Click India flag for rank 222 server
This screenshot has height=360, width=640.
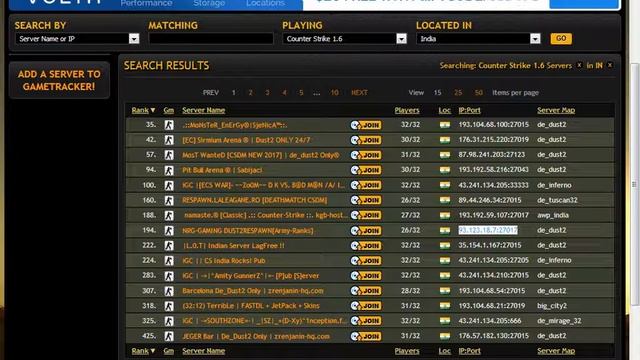click(445, 245)
